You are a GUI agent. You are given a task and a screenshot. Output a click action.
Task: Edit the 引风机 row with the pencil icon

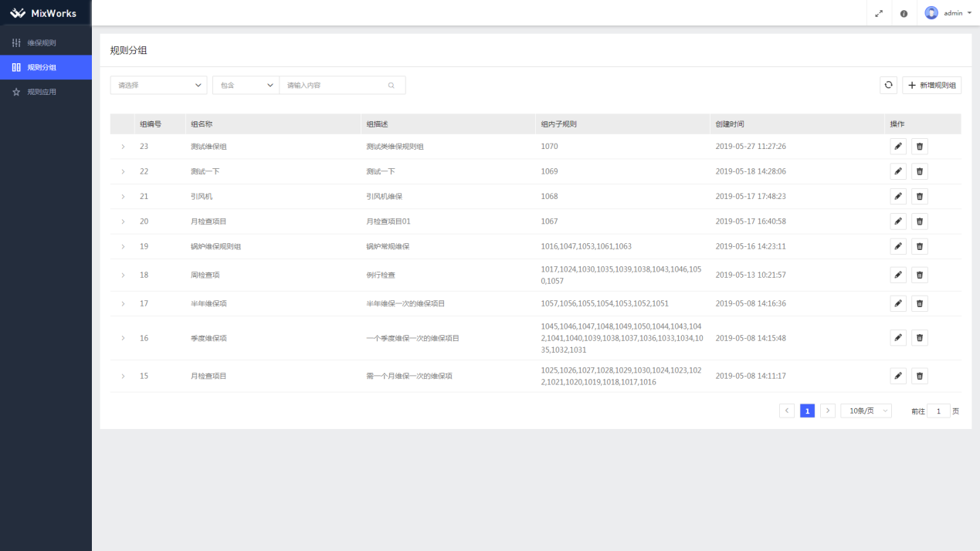(897, 197)
